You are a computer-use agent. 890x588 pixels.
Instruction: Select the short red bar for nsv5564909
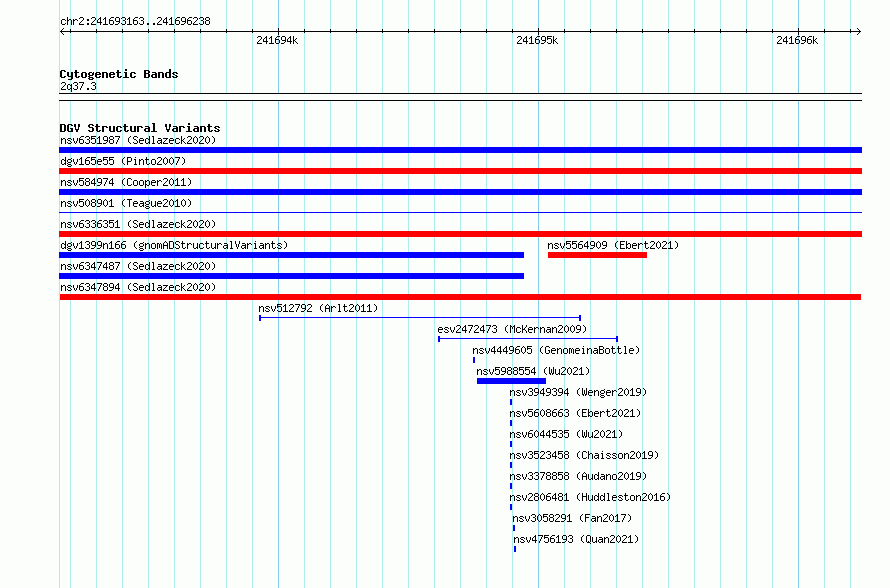(597, 255)
